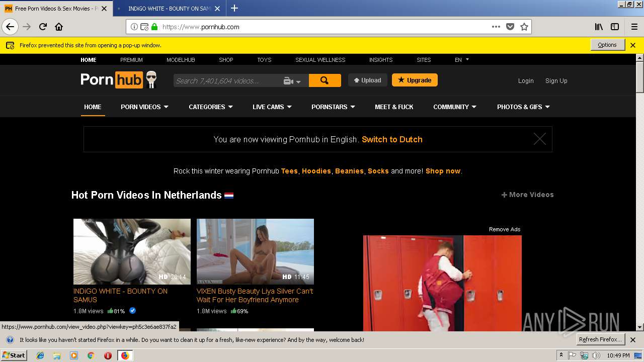Click the Shop now link
644x362 pixels.
pyautogui.click(x=443, y=171)
